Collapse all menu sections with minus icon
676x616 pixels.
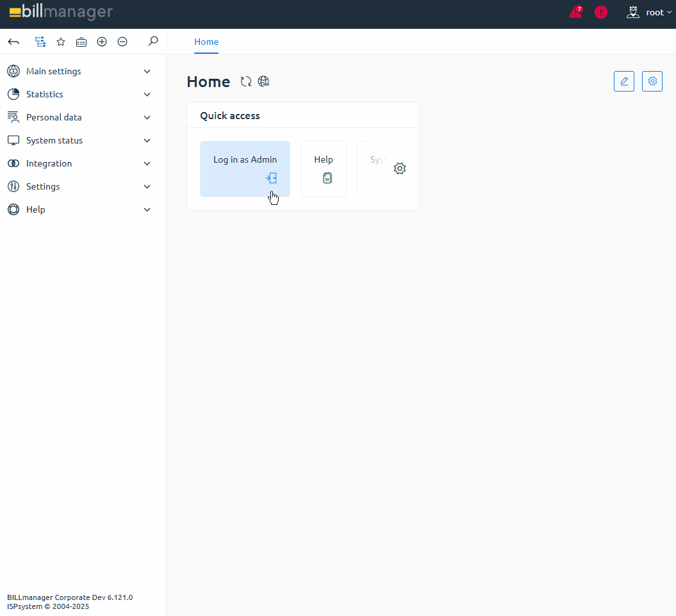[122, 42]
